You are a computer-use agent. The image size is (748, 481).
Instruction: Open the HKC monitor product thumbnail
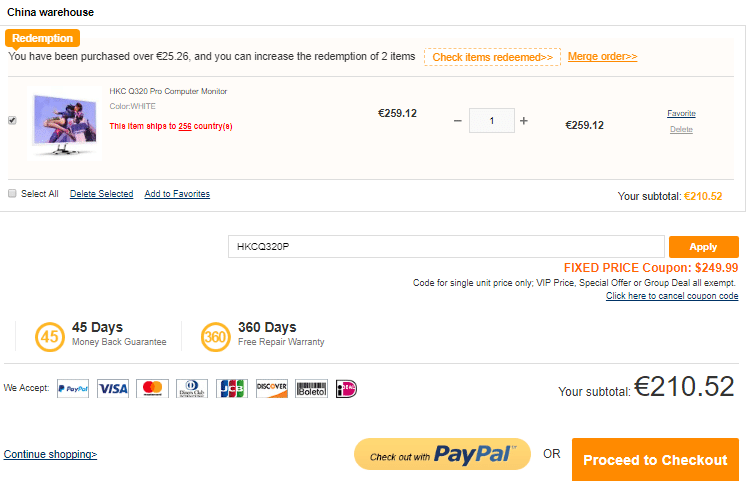coord(62,122)
